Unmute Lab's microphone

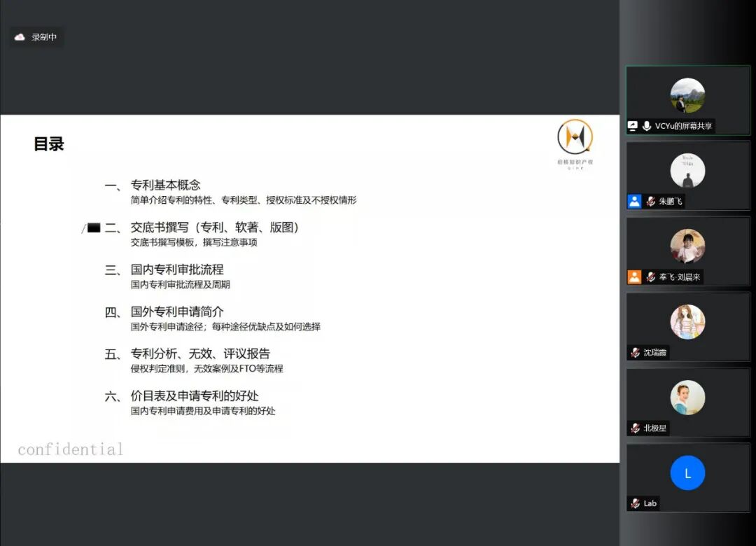click(635, 503)
